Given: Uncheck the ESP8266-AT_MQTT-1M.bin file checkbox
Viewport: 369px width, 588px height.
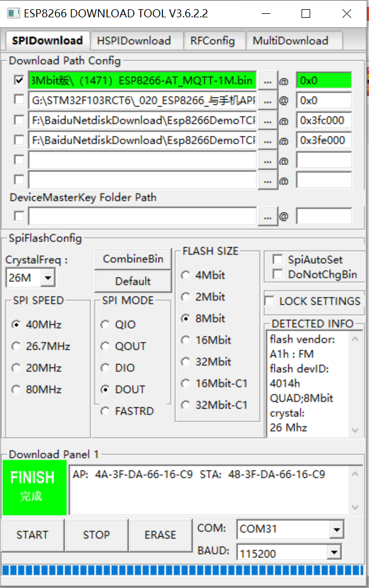Looking at the screenshot, I should click(x=18, y=80).
